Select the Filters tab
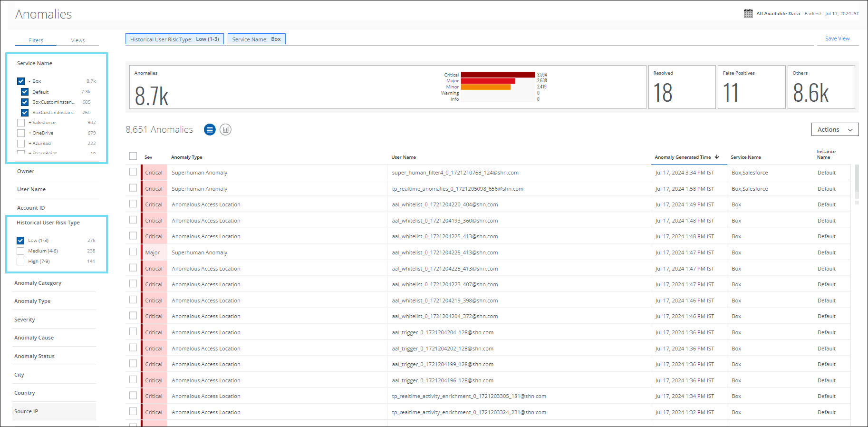 (x=36, y=40)
